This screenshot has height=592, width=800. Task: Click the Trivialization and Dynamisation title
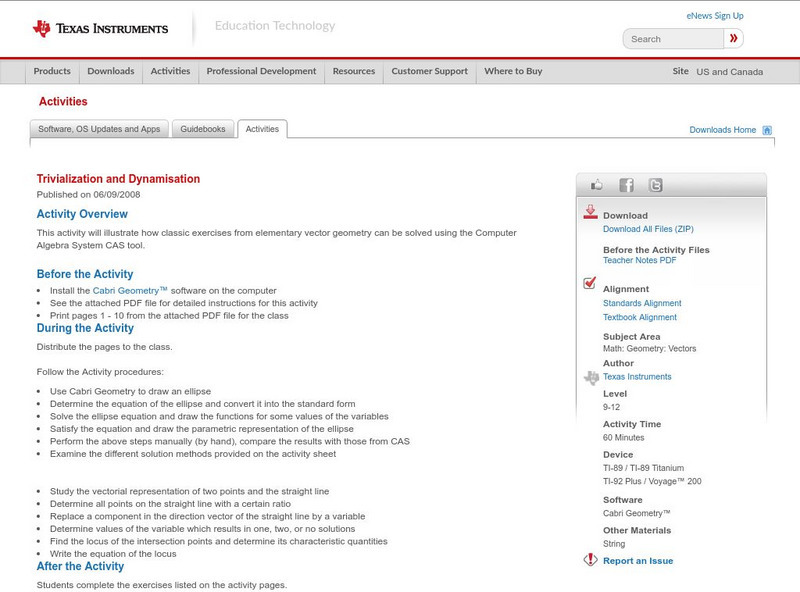point(118,179)
